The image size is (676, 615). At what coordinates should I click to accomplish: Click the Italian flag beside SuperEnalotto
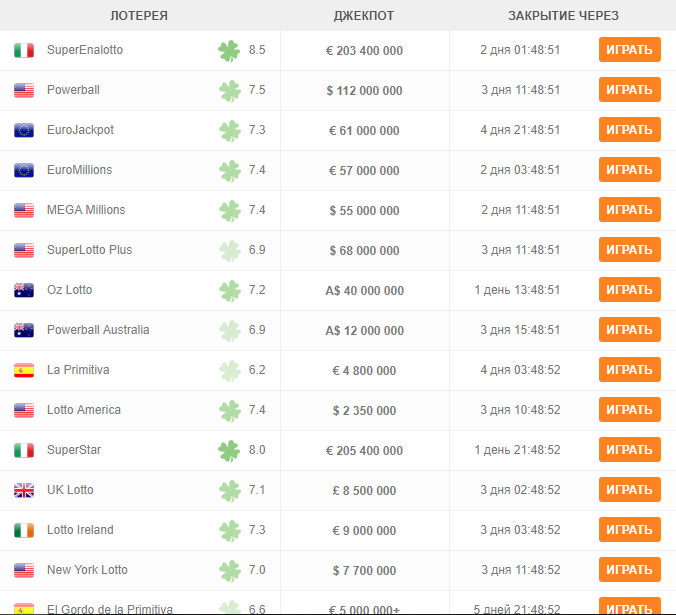coord(24,50)
